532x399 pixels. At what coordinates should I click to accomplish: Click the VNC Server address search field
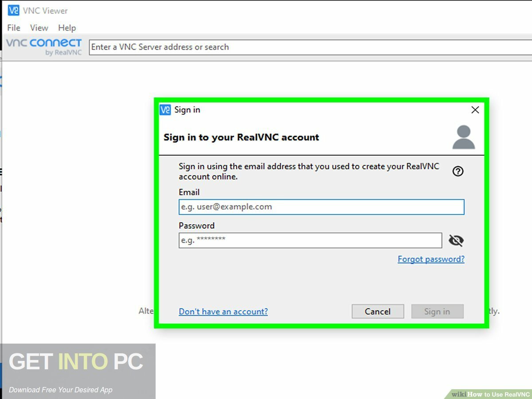[310, 47]
